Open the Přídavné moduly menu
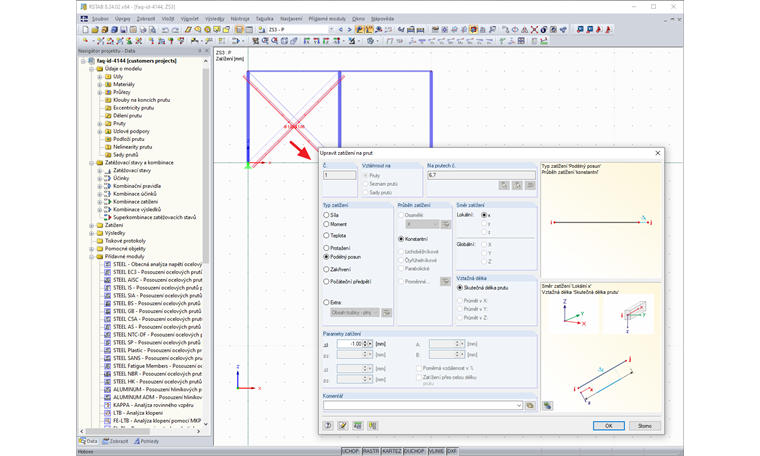 (x=327, y=19)
